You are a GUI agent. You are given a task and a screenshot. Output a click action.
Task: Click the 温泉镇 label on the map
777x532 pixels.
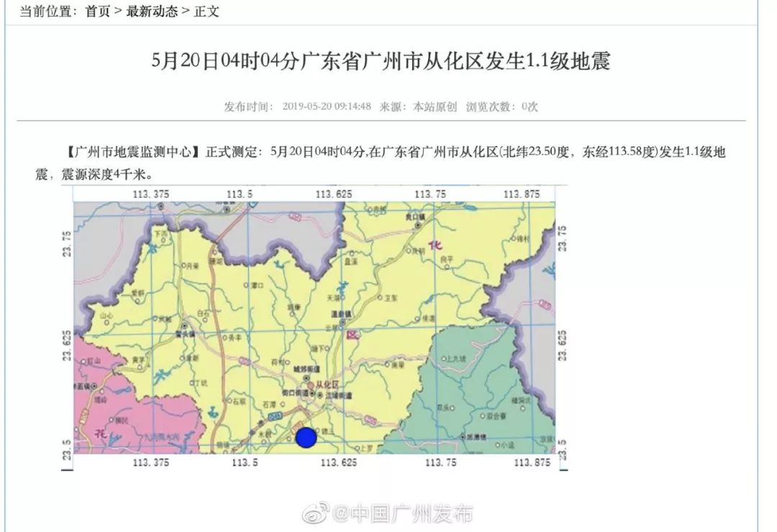click(341, 314)
